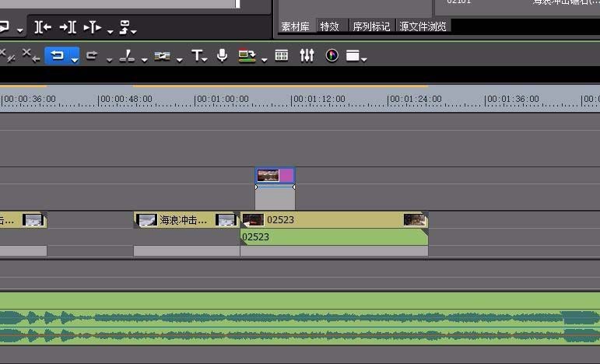Click the highlighted Undo button
The image size is (600, 364).
coord(58,55)
